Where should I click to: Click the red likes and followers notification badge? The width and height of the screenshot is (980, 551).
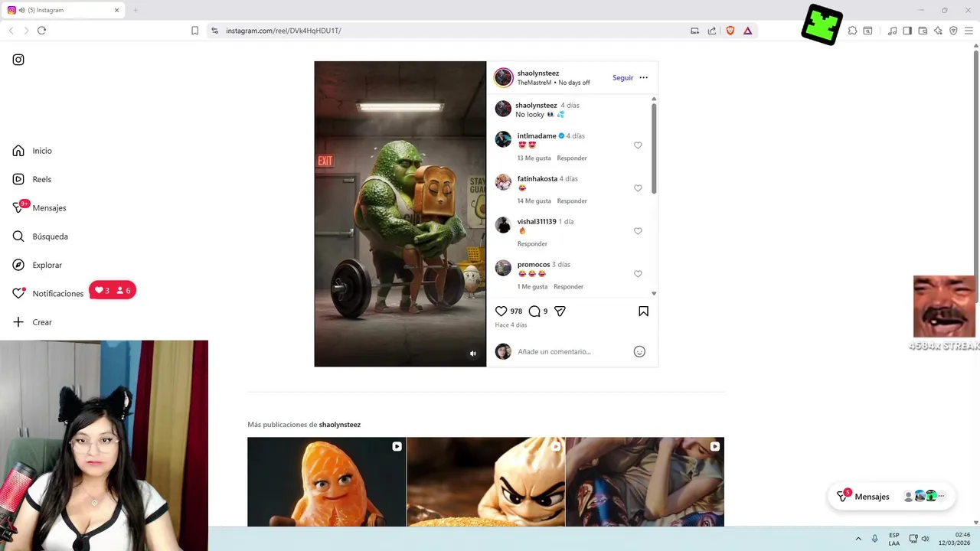(113, 290)
